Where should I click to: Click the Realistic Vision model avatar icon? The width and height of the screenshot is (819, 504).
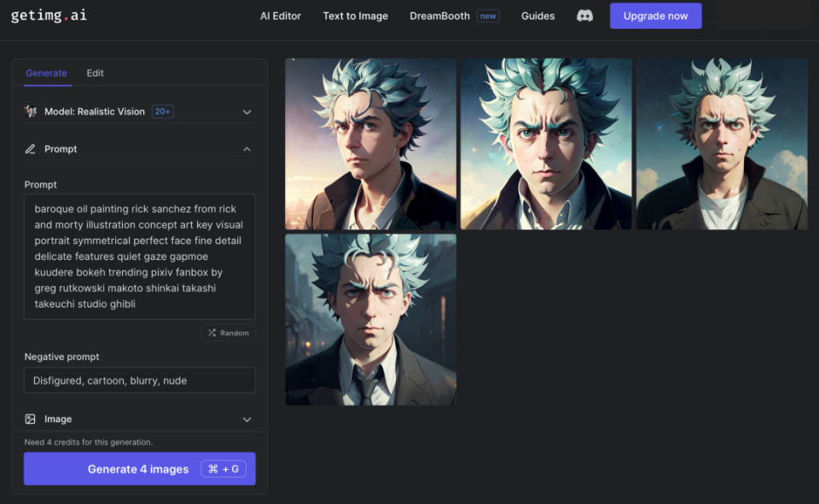pos(31,111)
